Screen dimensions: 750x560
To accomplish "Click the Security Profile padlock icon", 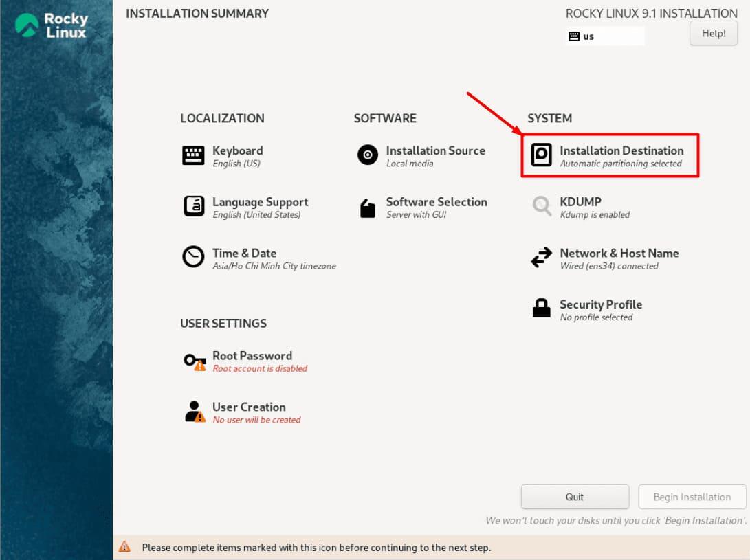I will click(542, 309).
